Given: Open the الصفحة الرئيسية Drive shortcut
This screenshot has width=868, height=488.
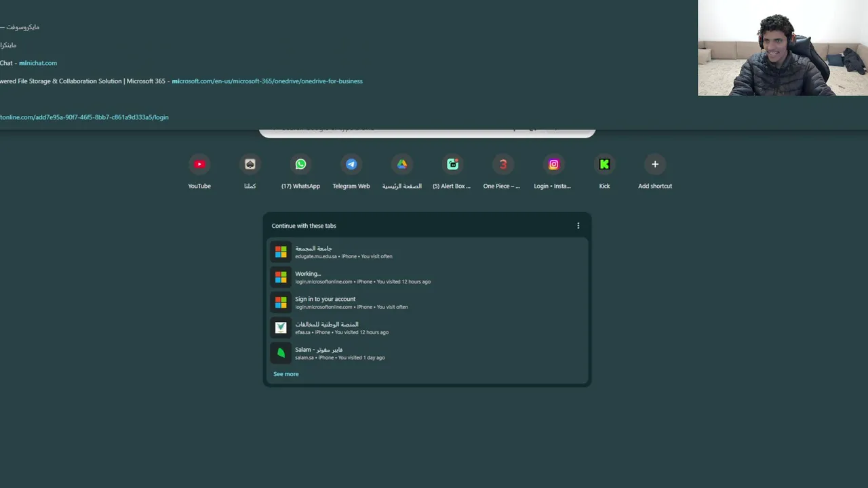Looking at the screenshot, I should click(x=401, y=172).
